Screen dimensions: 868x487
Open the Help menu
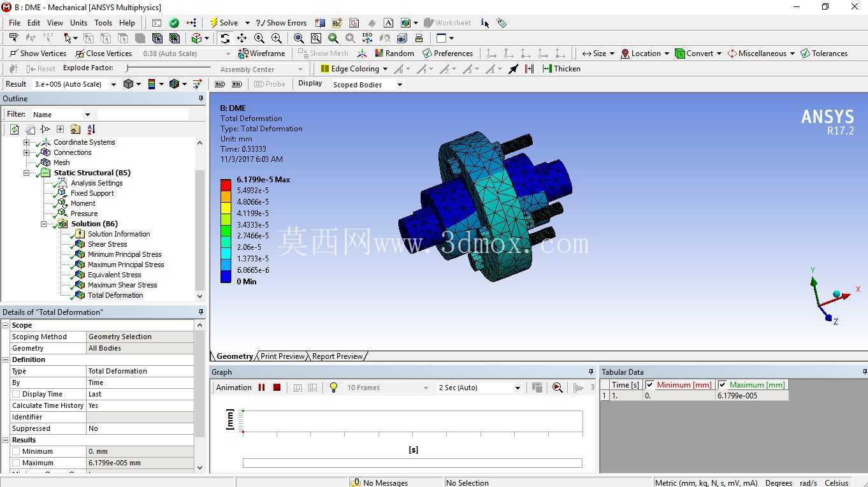(x=127, y=23)
